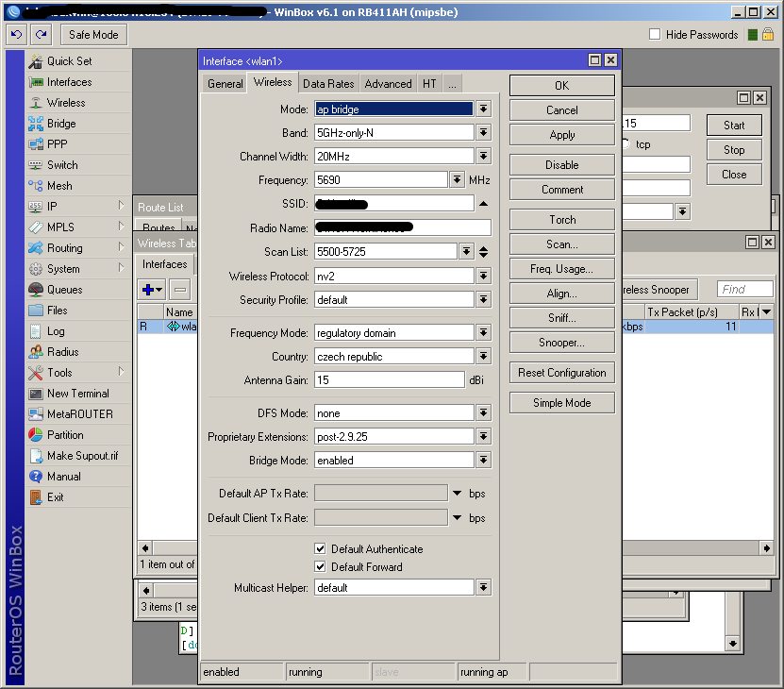This screenshot has height=689, width=784.
Task: Open the Tools sidebar icon
Action: pyautogui.click(x=36, y=373)
